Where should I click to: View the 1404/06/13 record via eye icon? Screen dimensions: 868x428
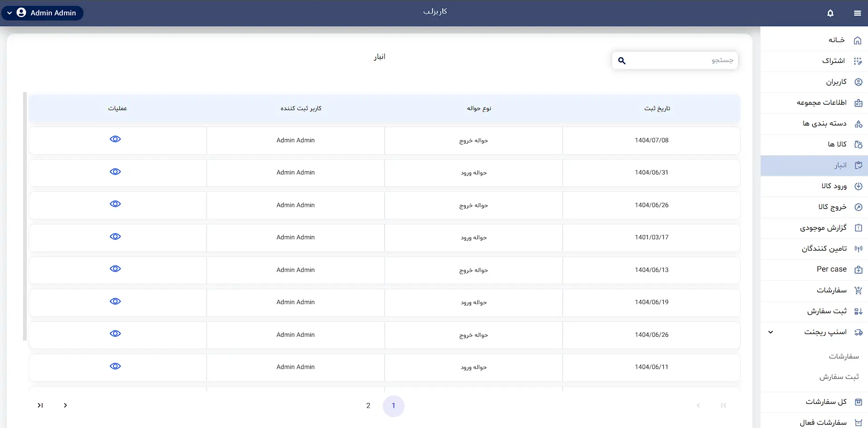115,269
